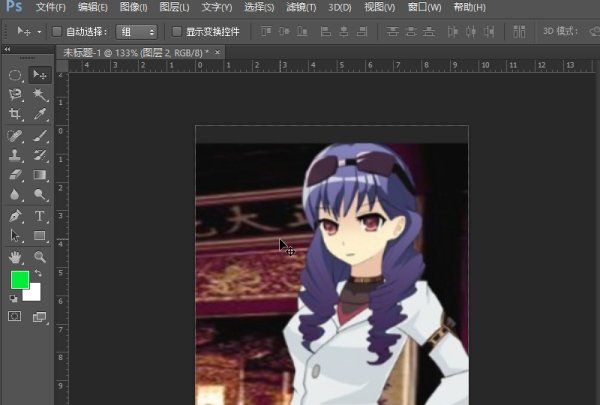Swap foreground and background colors

tap(38, 273)
